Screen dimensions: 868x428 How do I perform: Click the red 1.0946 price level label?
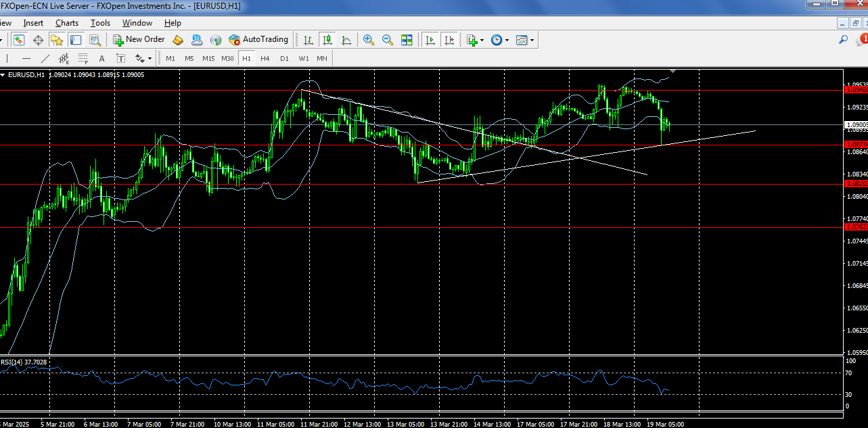(856, 89)
